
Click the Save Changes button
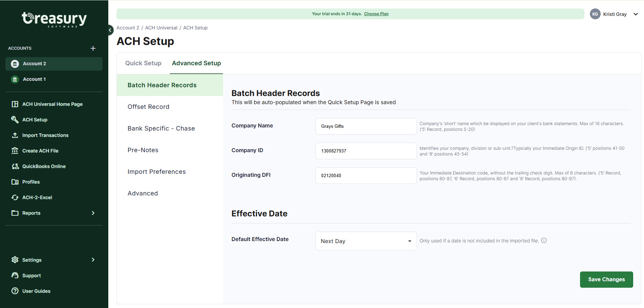tap(606, 279)
